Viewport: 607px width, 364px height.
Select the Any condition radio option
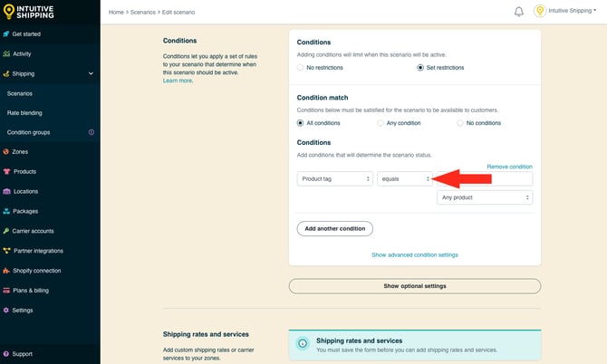[x=381, y=123]
